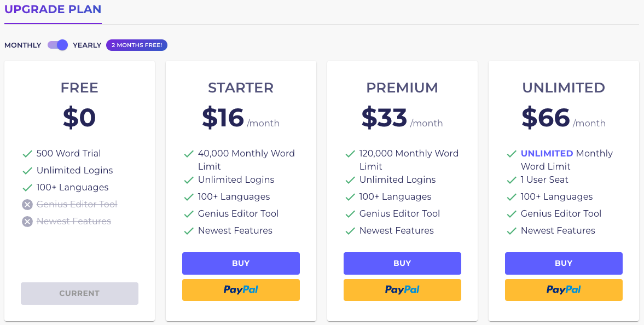Viewport: 644px width, 325px height.
Task: Click the checkmark beside 40,000 Monthly Word Limit
Action: pyautogui.click(x=188, y=154)
